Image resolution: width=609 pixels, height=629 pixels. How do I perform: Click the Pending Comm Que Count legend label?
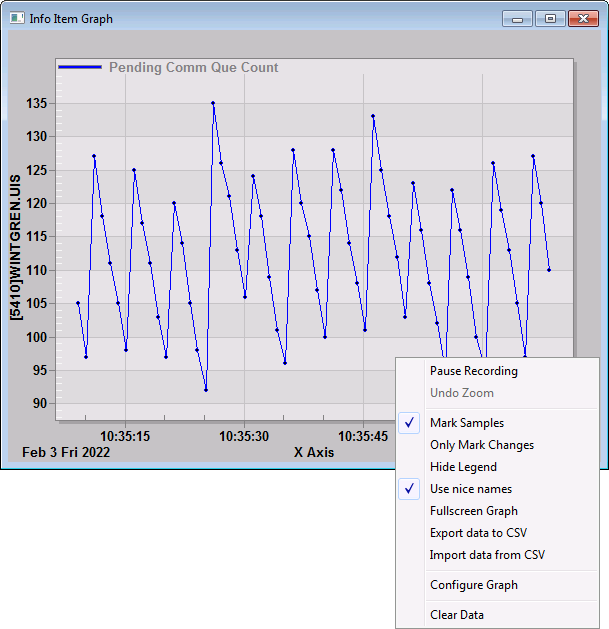[193, 67]
